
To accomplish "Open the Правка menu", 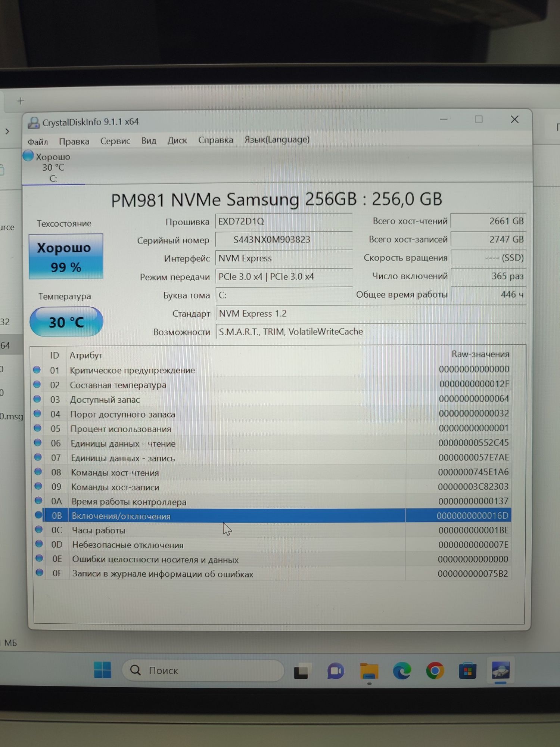I will [74, 142].
